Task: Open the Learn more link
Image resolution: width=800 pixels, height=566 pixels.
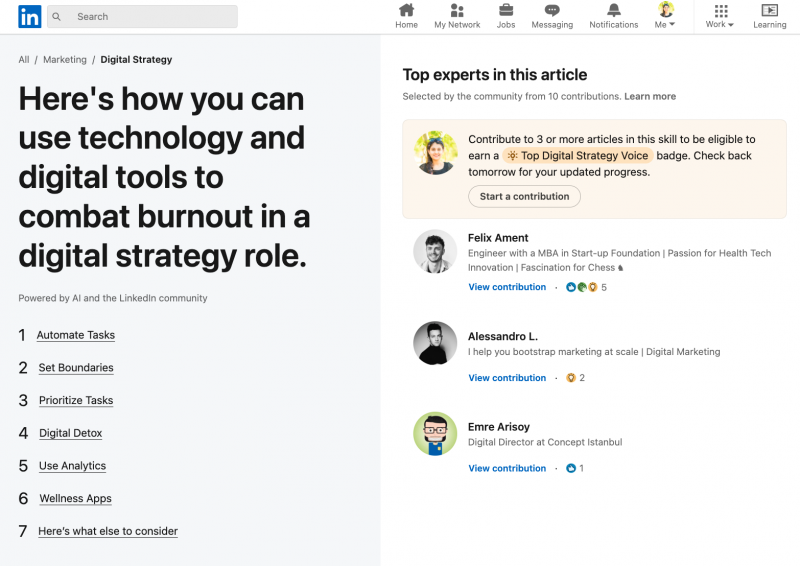Action: (x=650, y=96)
